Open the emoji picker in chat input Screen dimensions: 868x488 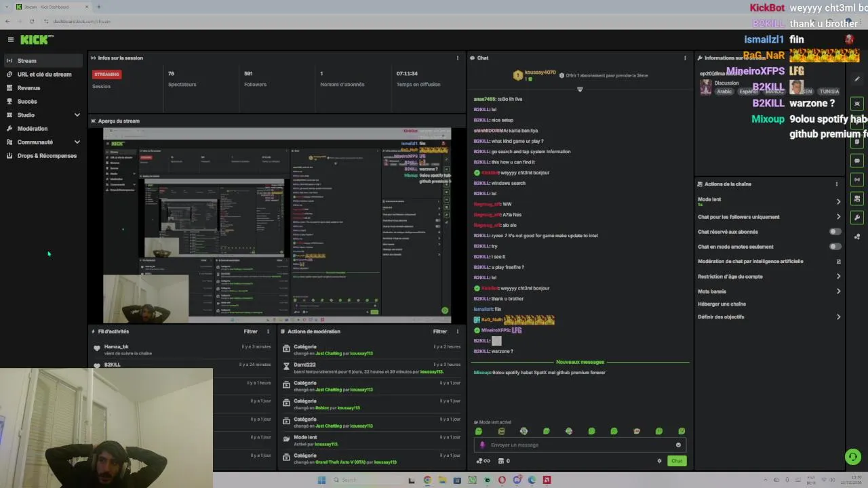pyautogui.click(x=678, y=445)
